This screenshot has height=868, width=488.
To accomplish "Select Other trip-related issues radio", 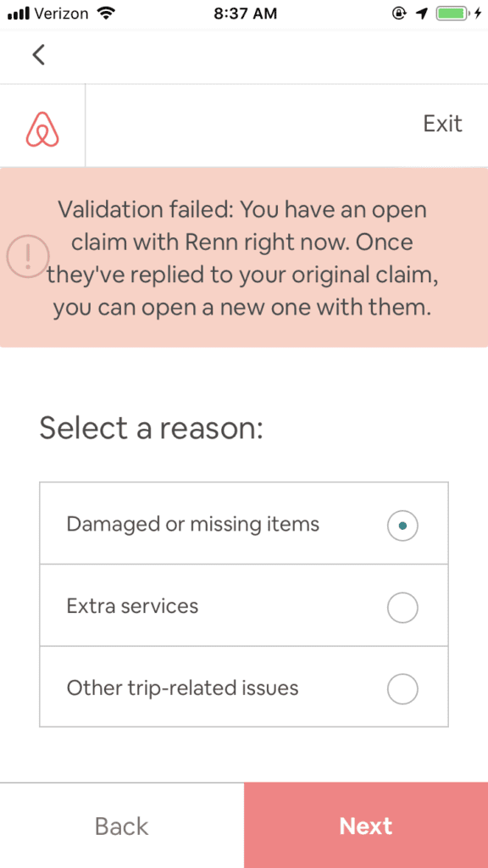I will [x=402, y=688].
